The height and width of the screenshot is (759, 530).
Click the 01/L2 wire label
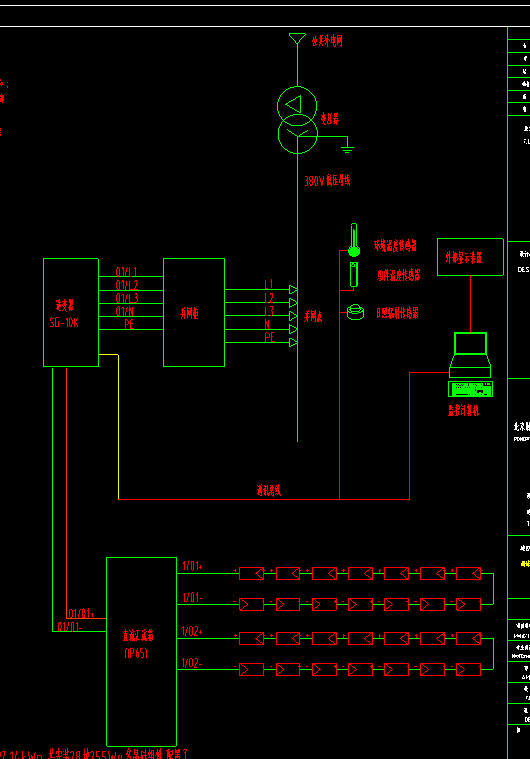(127, 285)
